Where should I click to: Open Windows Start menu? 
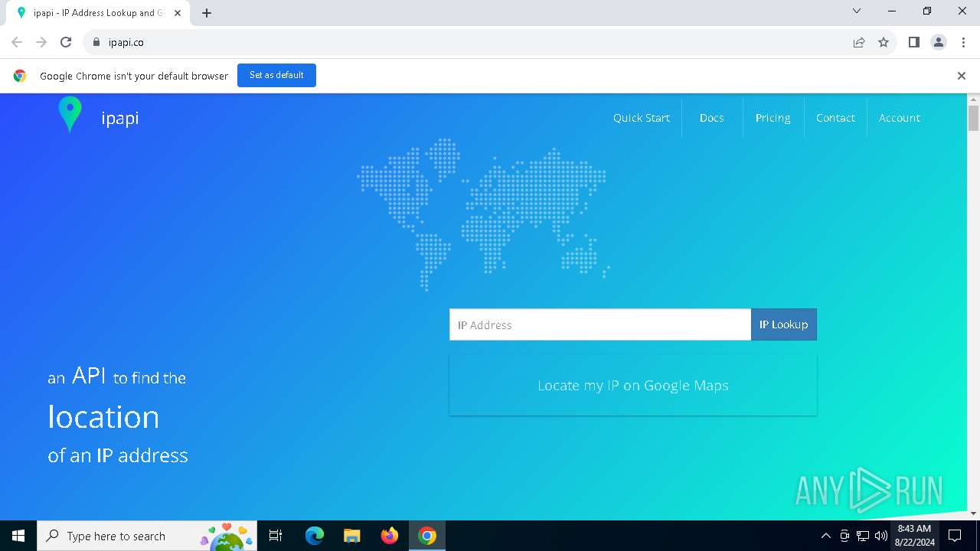pyautogui.click(x=18, y=536)
